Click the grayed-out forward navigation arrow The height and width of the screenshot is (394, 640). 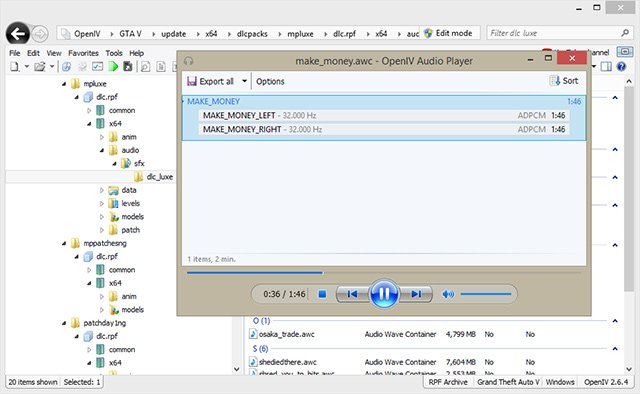40,34
